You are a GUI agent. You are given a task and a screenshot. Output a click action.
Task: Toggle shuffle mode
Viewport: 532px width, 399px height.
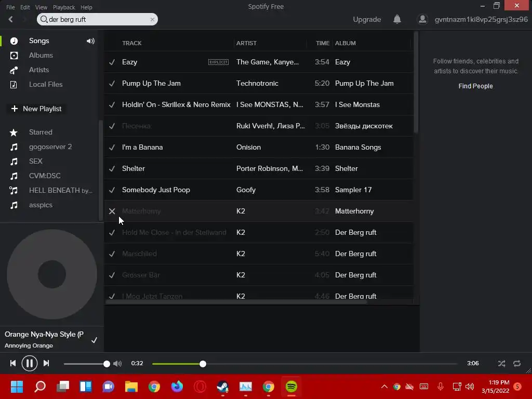(501, 364)
